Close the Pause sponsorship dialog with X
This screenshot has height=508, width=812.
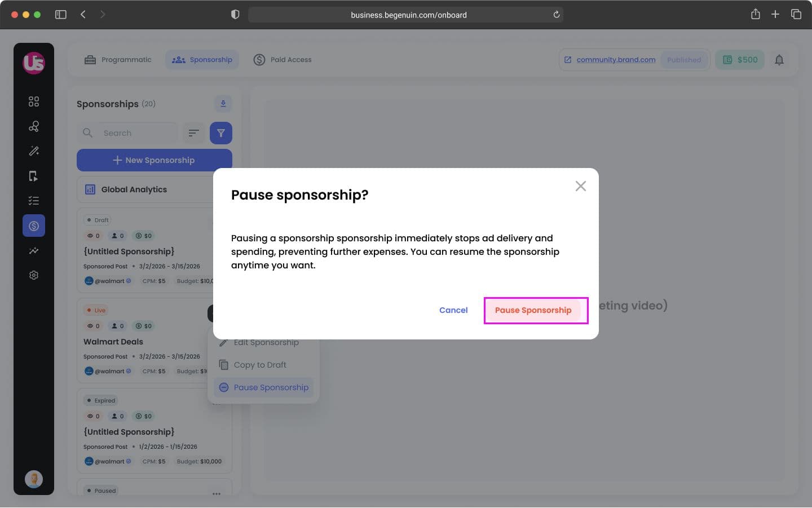click(581, 186)
